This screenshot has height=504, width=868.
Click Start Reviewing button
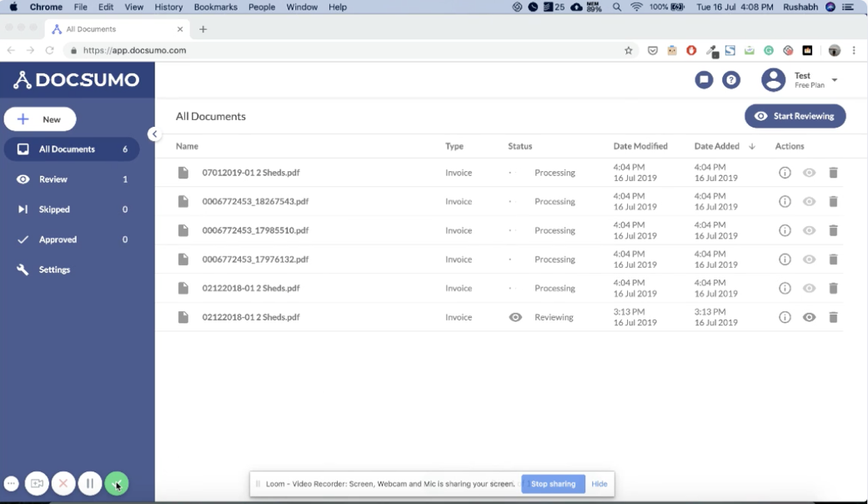pyautogui.click(x=795, y=116)
